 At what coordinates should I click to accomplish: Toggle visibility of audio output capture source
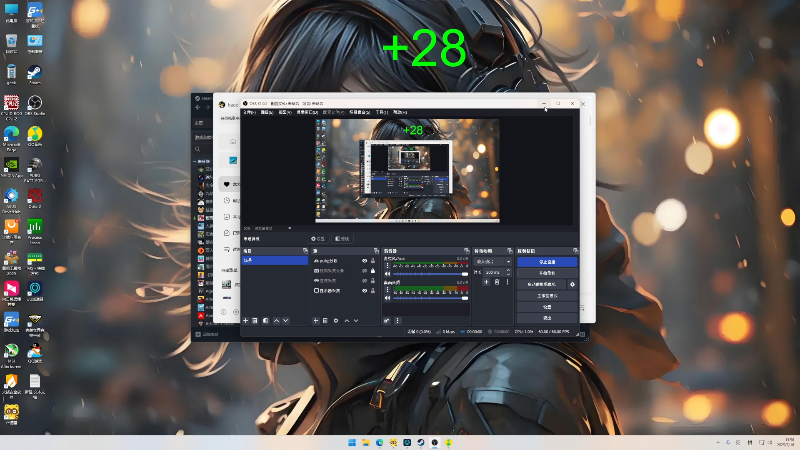[364, 261]
